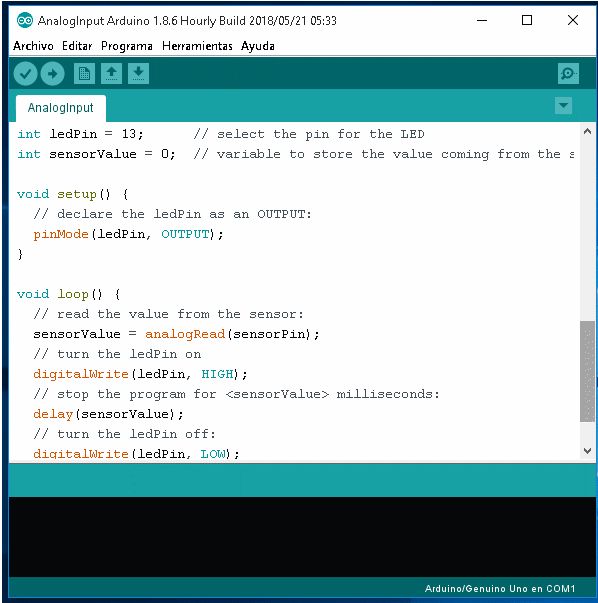Click the editor scrollbar up arrow
The image size is (598, 603).
[587, 132]
